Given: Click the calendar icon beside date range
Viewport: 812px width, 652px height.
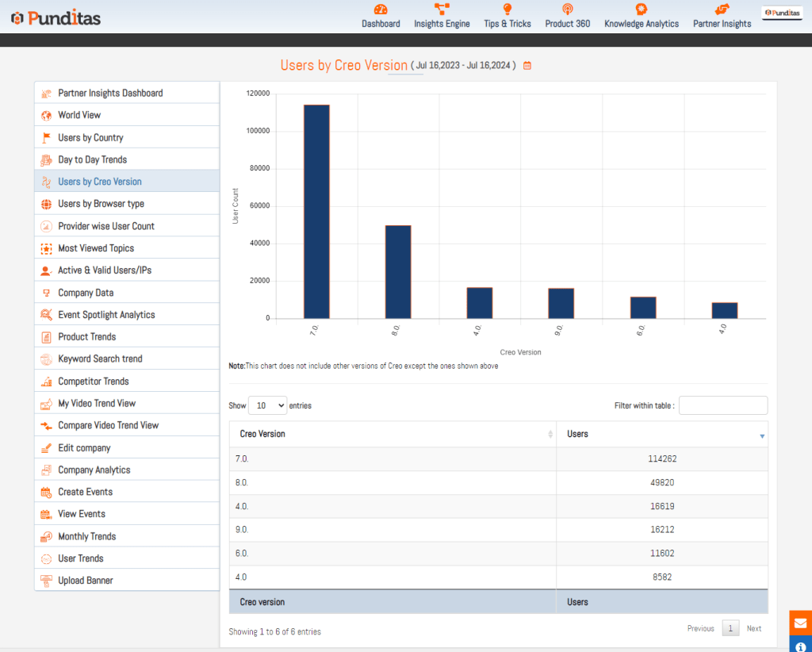Looking at the screenshot, I should 527,66.
